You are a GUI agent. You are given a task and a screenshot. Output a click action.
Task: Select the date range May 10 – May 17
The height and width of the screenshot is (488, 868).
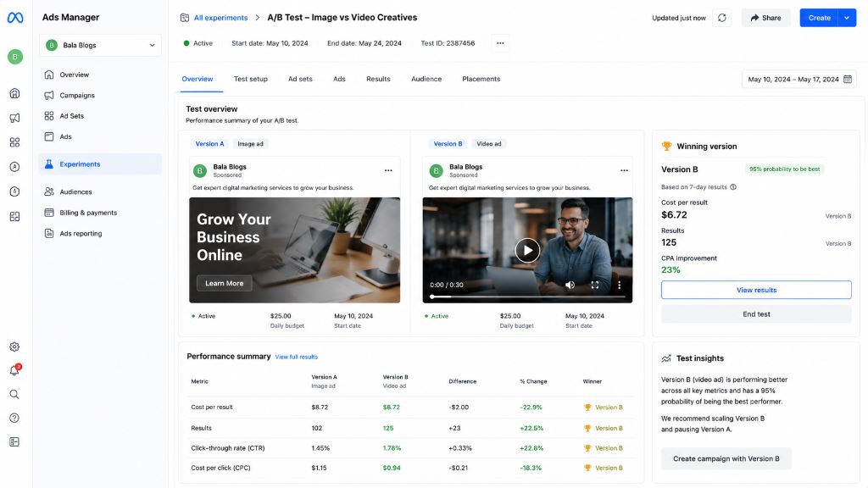[x=799, y=79]
